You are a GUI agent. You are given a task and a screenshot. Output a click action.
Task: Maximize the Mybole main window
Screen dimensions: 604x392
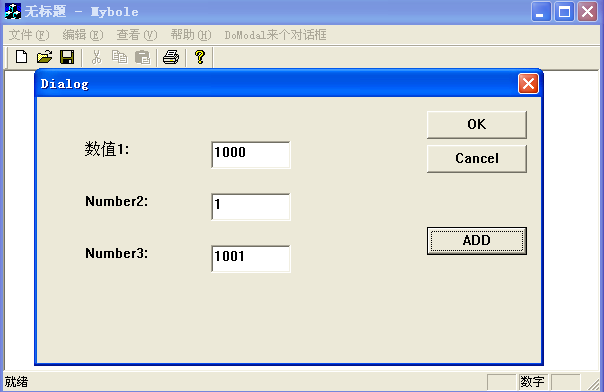pyautogui.click(x=564, y=12)
